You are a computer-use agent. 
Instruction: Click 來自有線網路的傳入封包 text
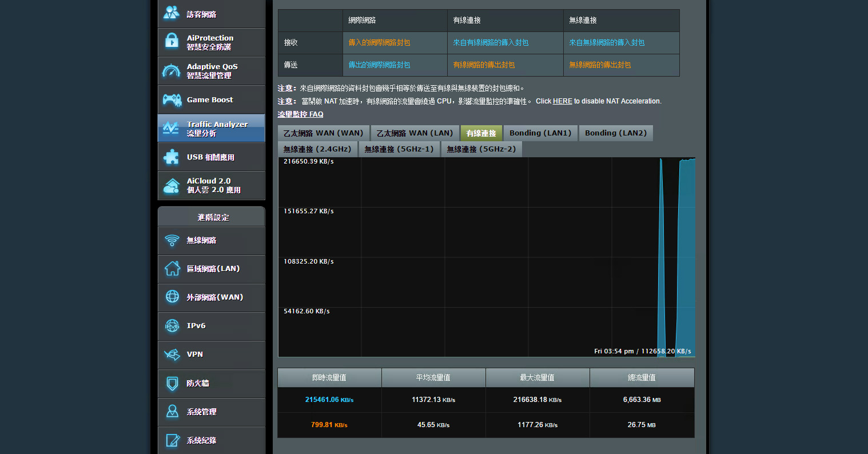[491, 42]
